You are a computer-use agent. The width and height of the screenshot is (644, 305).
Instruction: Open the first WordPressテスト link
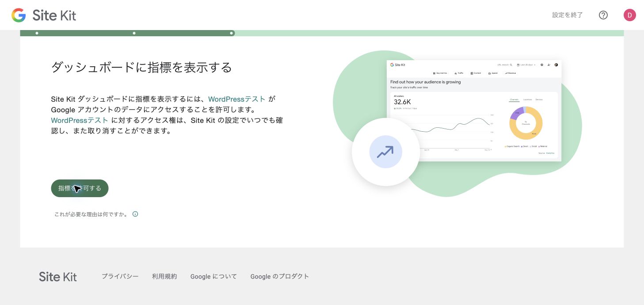tap(237, 99)
